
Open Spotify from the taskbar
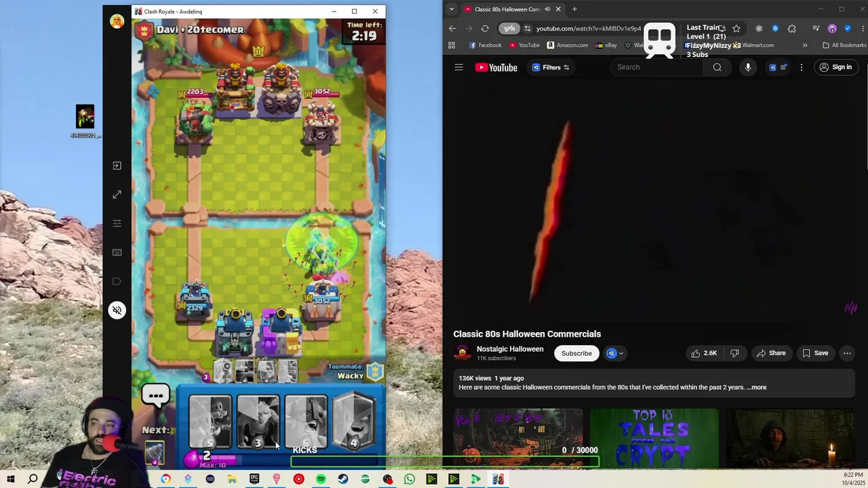tap(321, 479)
